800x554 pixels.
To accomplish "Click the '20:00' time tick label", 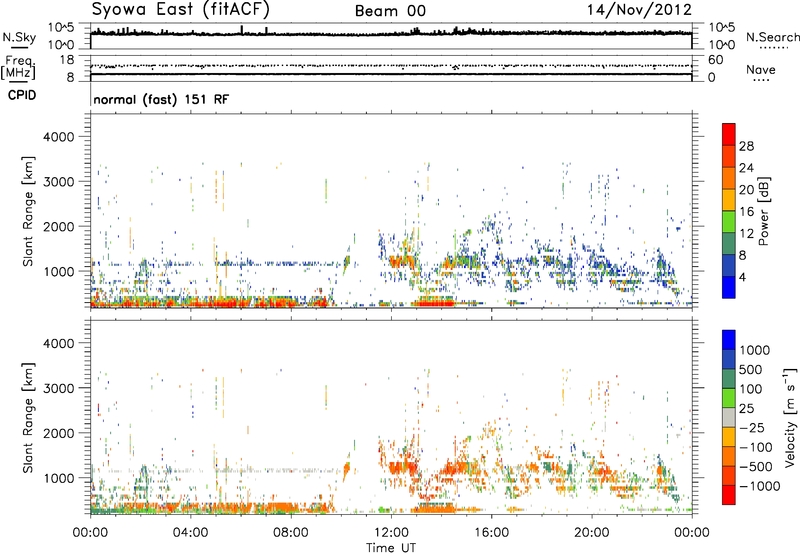I will coord(592,533).
